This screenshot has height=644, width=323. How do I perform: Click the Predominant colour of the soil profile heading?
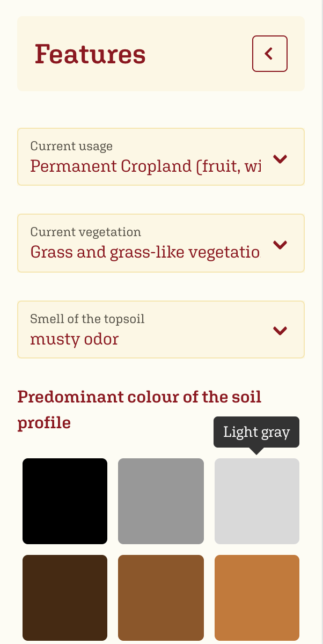click(x=140, y=409)
